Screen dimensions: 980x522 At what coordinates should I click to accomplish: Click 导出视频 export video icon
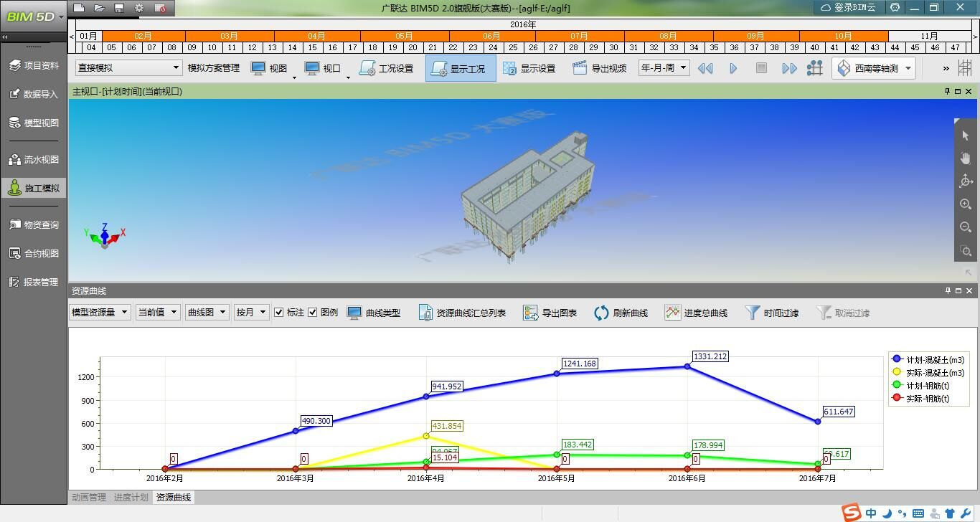(x=580, y=68)
